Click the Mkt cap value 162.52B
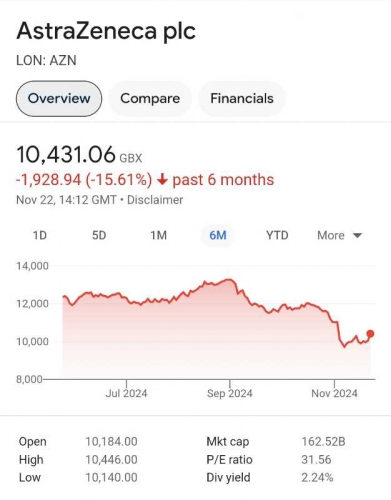The image size is (391, 500). [323, 442]
